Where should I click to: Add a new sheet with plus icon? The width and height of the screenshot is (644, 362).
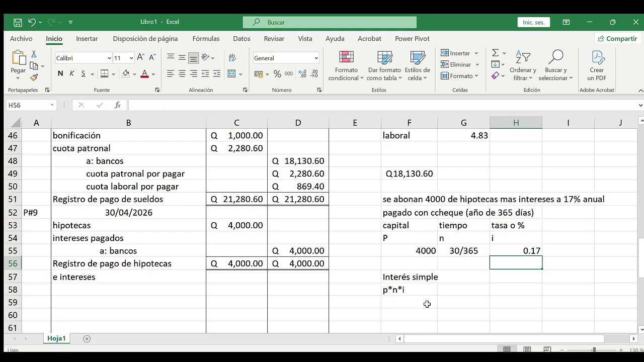[87, 339]
